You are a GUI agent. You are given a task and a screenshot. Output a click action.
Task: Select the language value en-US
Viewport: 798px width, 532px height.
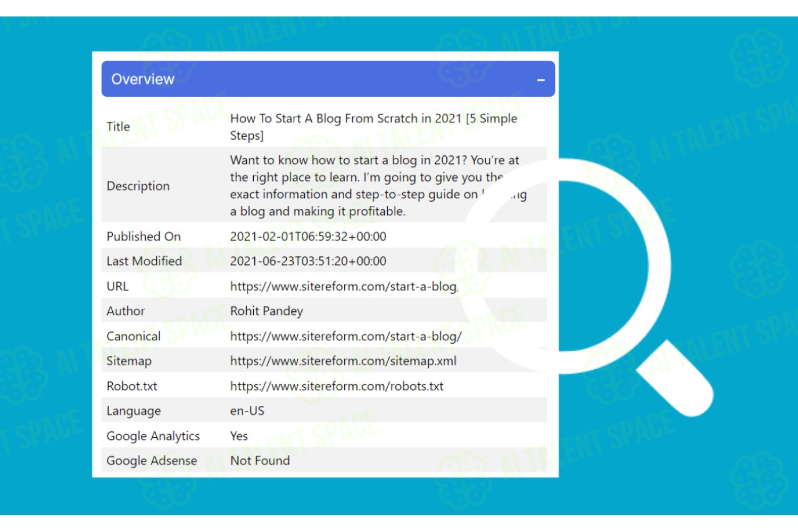(247, 411)
